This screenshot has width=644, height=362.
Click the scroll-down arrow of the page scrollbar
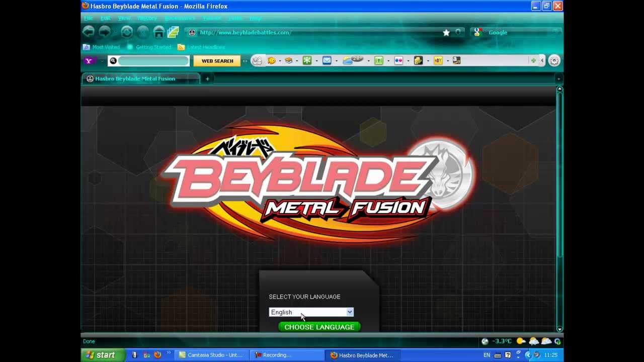[x=559, y=329]
